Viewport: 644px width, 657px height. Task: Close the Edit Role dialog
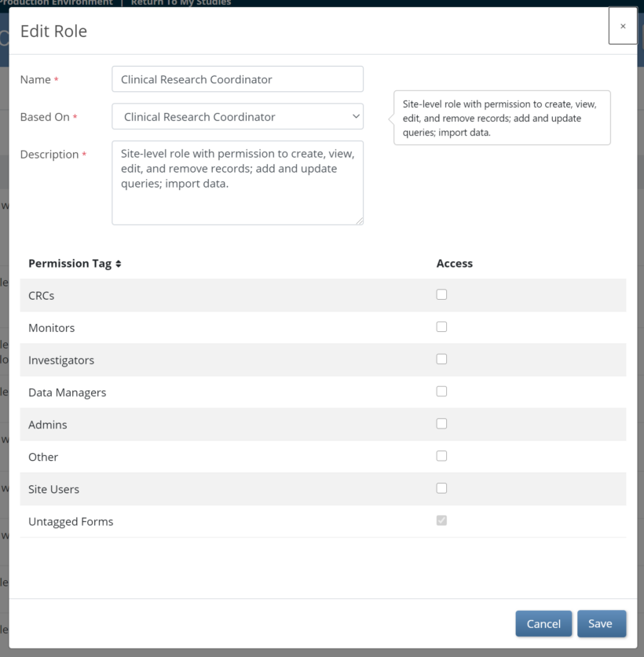(623, 25)
